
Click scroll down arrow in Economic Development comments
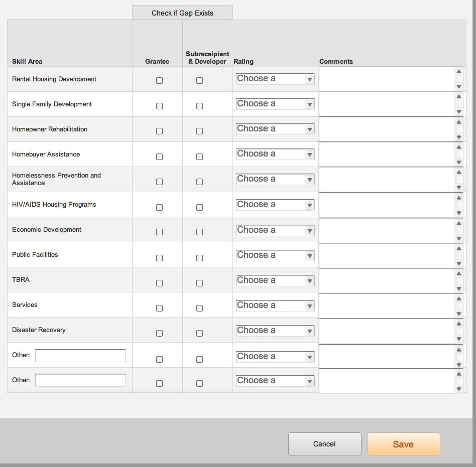coord(458,238)
